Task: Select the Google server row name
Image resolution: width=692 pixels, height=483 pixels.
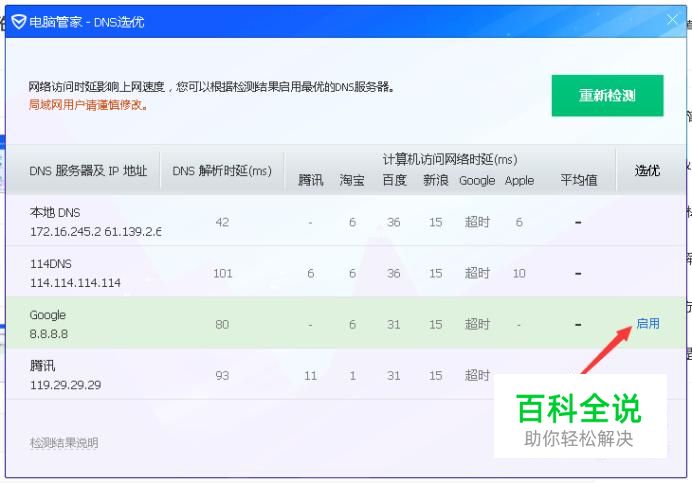Action: point(48,315)
